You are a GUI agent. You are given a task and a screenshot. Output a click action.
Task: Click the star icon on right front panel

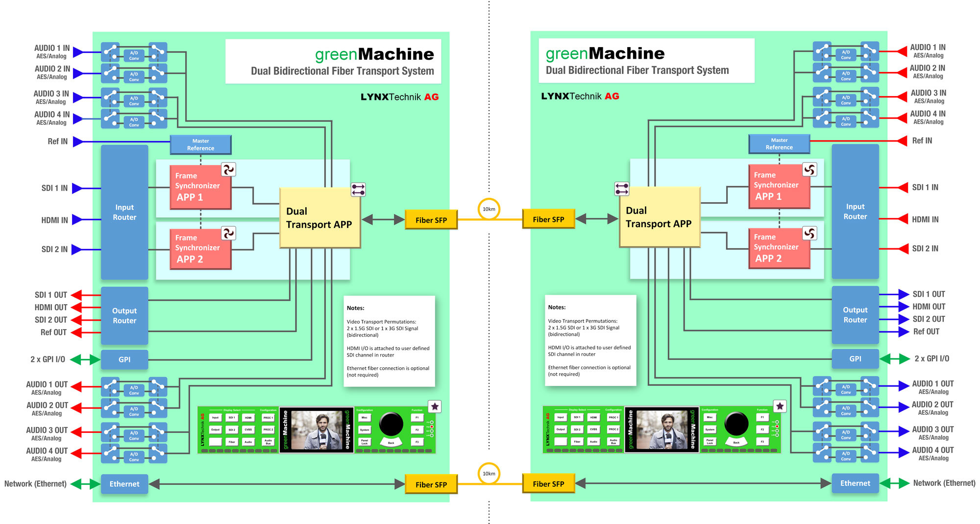click(780, 406)
